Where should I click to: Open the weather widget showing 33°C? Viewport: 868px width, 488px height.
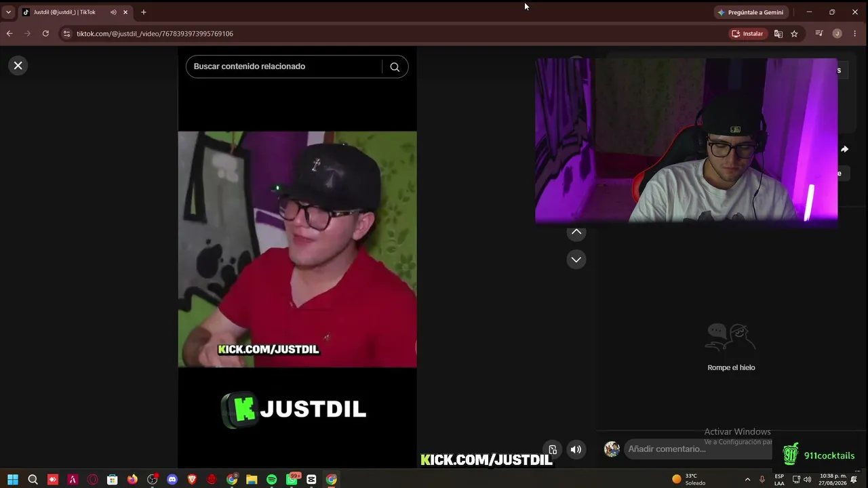[x=689, y=479]
